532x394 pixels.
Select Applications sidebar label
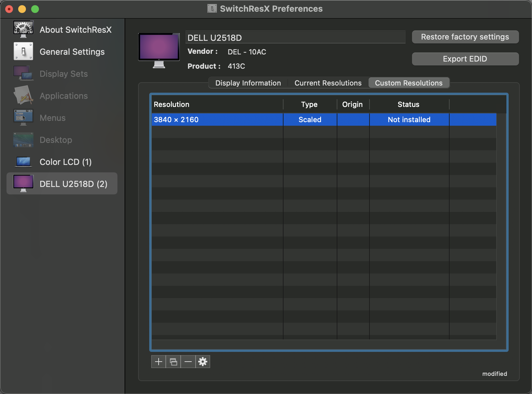coord(64,96)
